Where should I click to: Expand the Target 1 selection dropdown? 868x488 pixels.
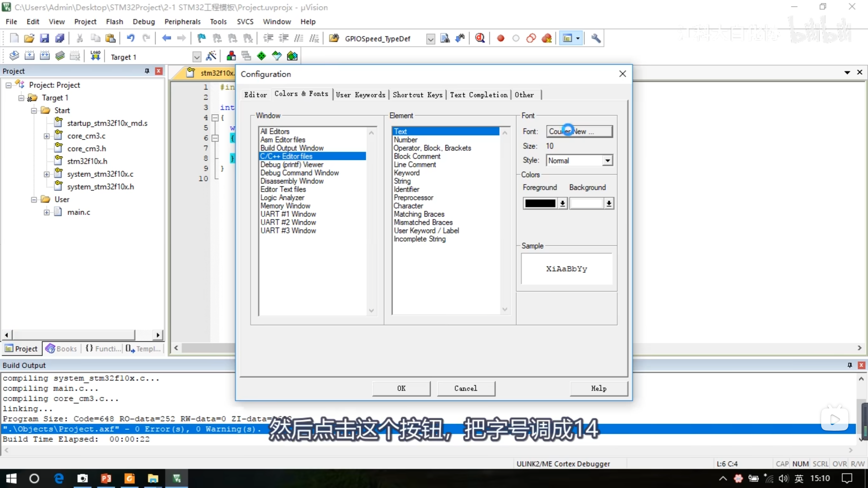[197, 57]
